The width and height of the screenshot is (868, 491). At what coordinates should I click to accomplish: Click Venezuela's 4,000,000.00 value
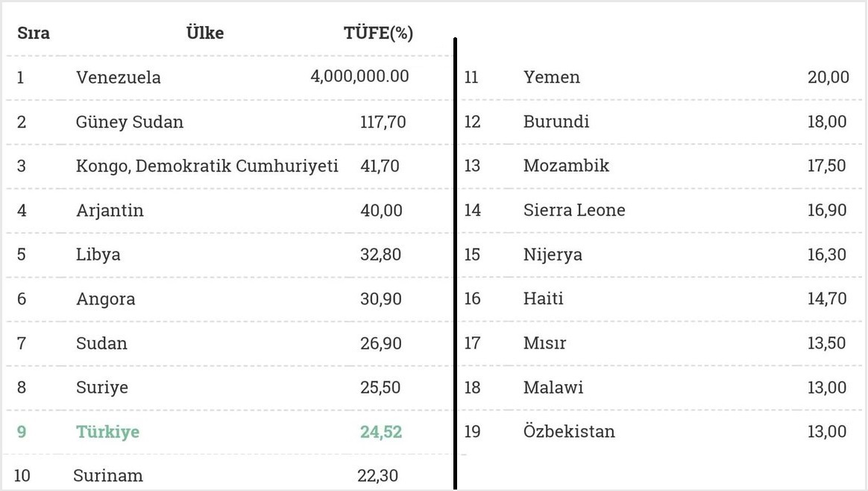(x=360, y=76)
